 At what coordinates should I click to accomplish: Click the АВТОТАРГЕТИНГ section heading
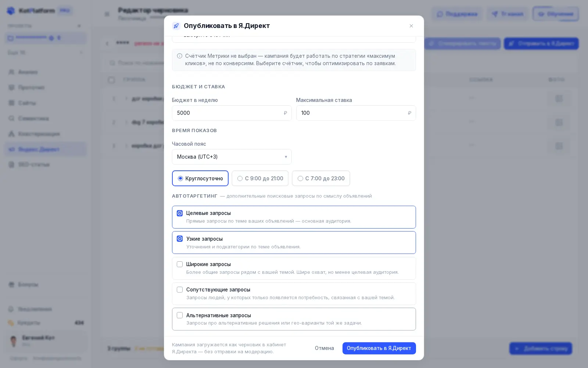[x=195, y=196]
